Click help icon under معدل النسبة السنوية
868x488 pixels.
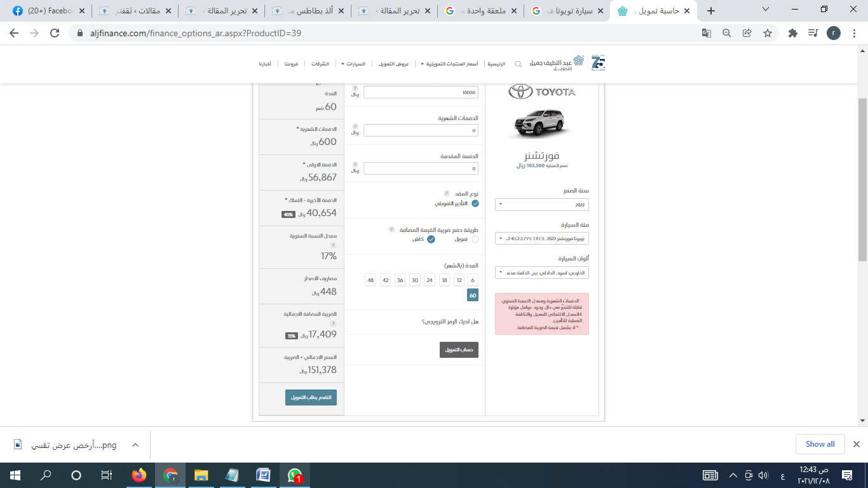pos(333,245)
